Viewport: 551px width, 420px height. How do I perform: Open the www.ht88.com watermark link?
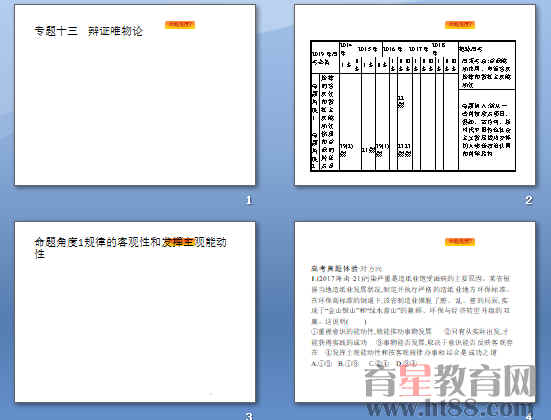450,408
